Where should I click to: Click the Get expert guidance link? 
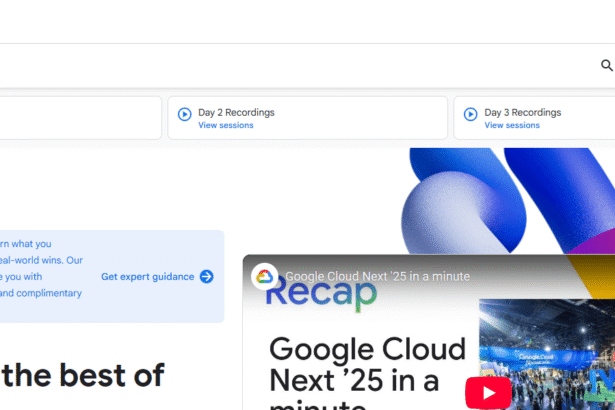147,277
